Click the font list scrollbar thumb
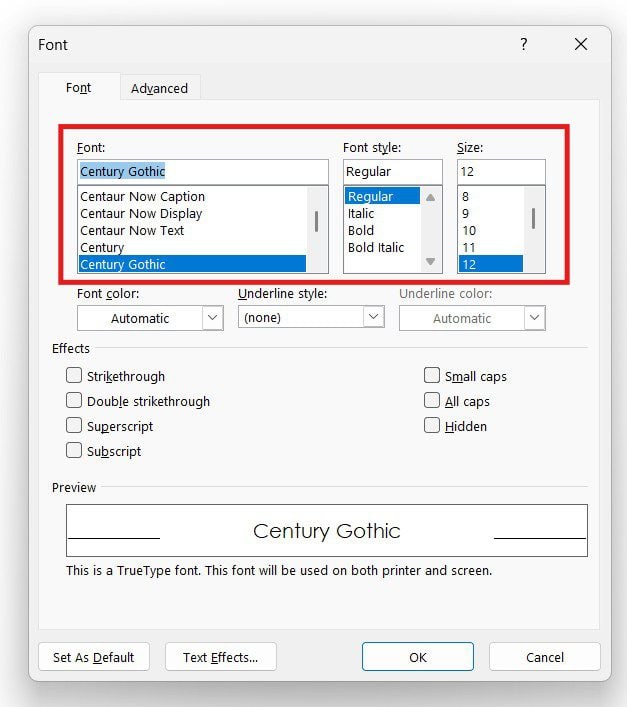This screenshot has width=627, height=707. click(316, 221)
